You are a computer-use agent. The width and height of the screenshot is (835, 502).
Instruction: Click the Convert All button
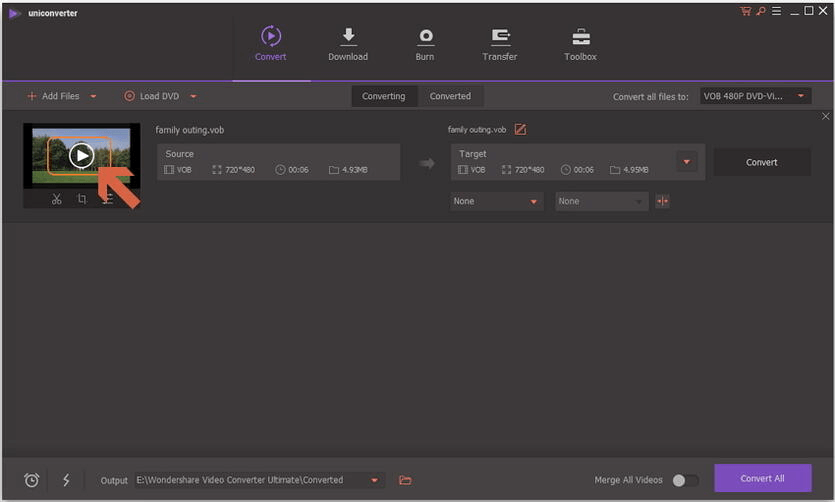click(762, 478)
